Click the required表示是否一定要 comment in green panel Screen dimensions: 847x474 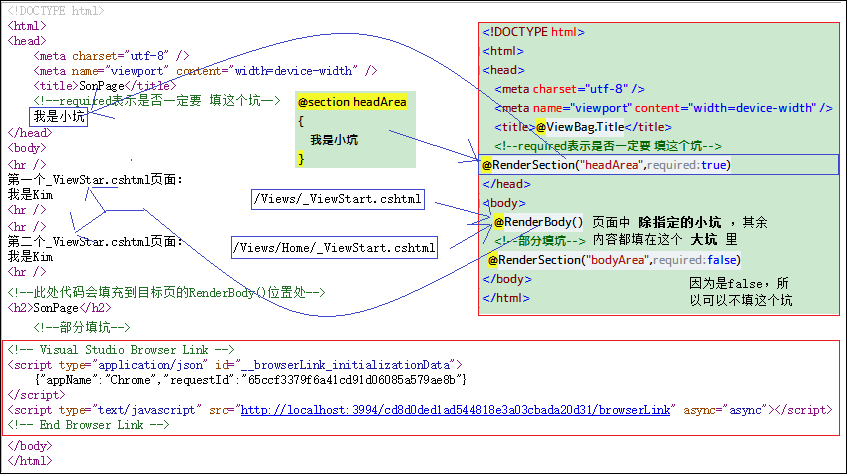[608, 146]
